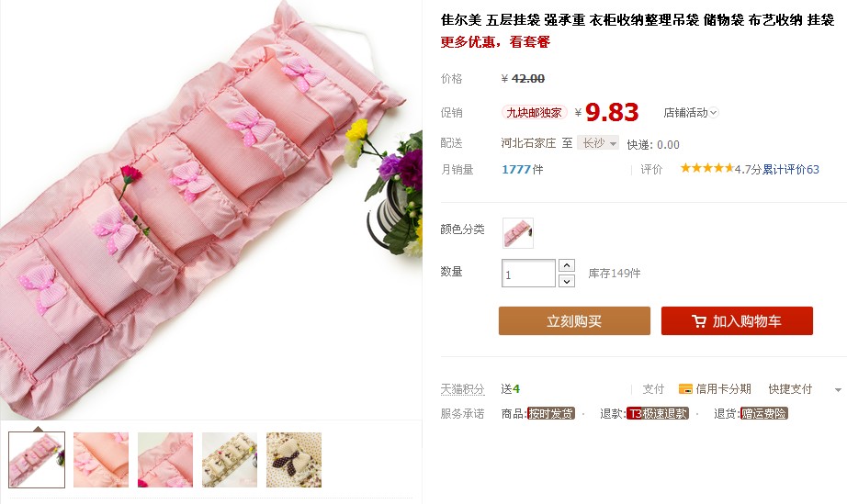Select the pink color option swatch
The width and height of the screenshot is (847, 504).
pos(518,233)
